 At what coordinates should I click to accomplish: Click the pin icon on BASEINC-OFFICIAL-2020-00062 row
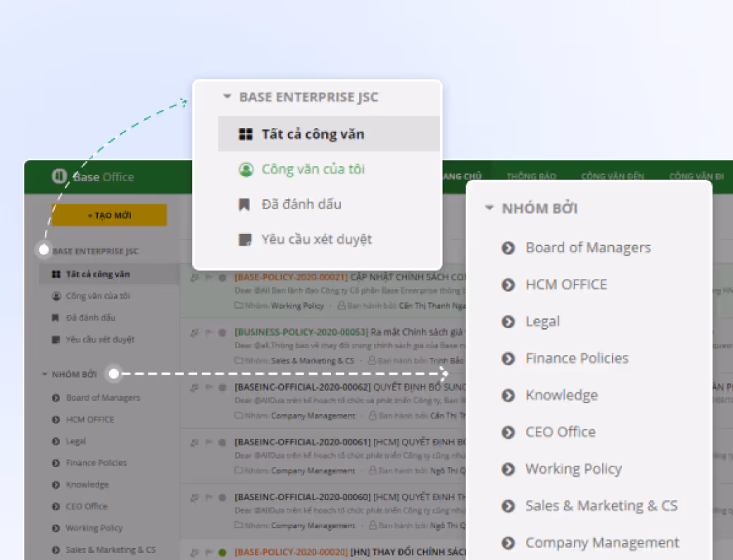pos(195,387)
